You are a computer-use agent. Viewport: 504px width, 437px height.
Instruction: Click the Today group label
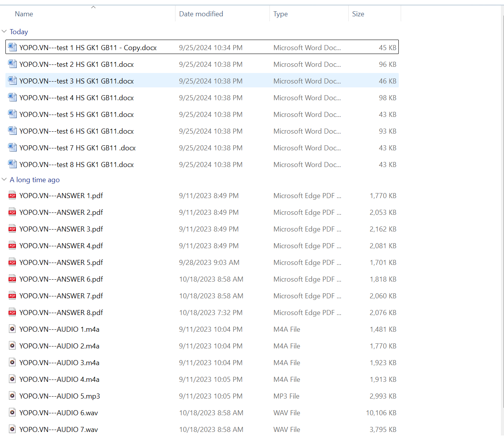(x=19, y=32)
